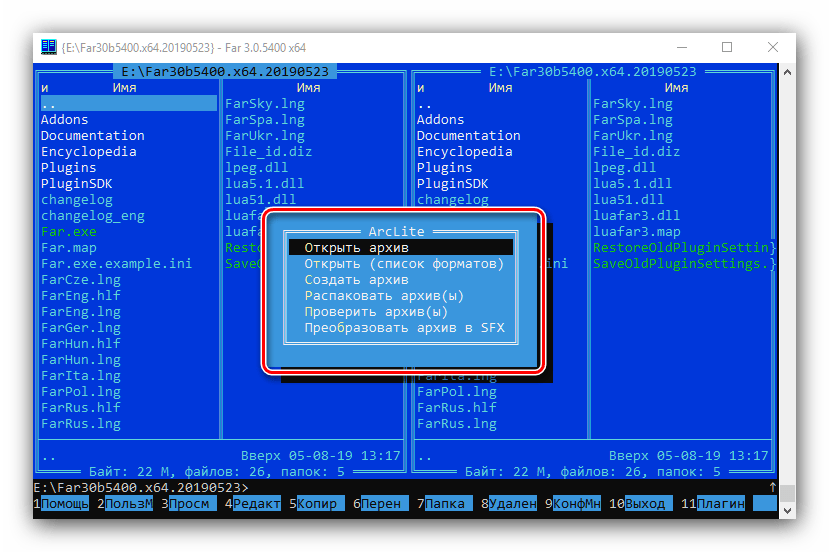Image resolution: width=829 pixels, height=552 pixels.
Task: Select FarHun.hlf in left panel
Action: (x=81, y=344)
